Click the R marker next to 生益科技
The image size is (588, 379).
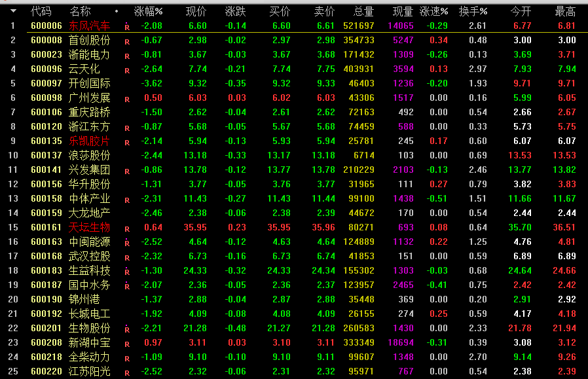click(x=127, y=272)
